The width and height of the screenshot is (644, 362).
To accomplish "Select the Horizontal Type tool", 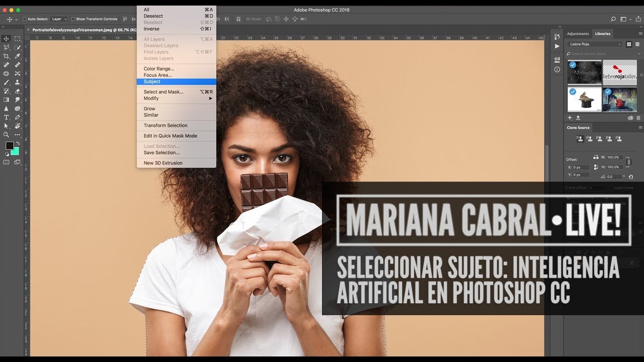I will pyautogui.click(x=6, y=117).
